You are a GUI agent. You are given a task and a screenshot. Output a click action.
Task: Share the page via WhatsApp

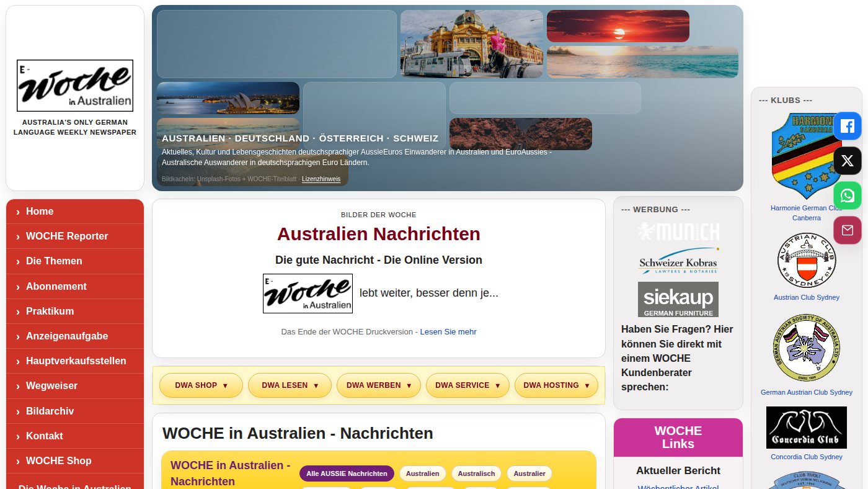pos(848,196)
